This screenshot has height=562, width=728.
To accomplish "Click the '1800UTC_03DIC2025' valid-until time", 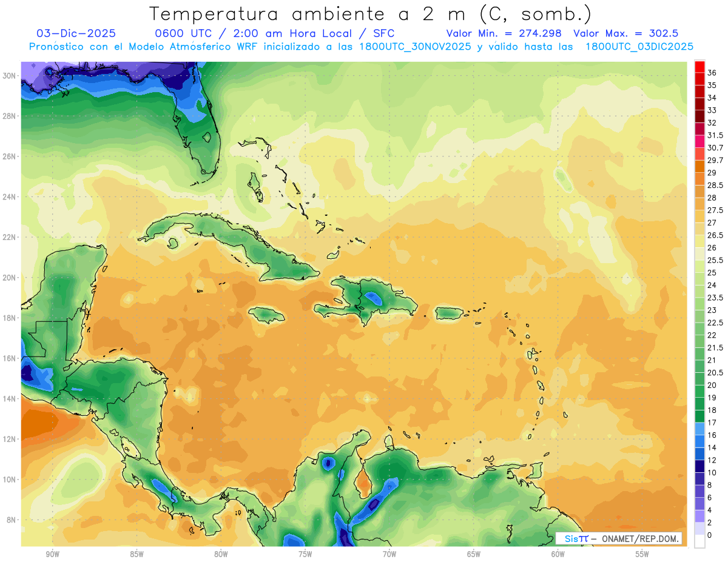I will tap(640, 46).
